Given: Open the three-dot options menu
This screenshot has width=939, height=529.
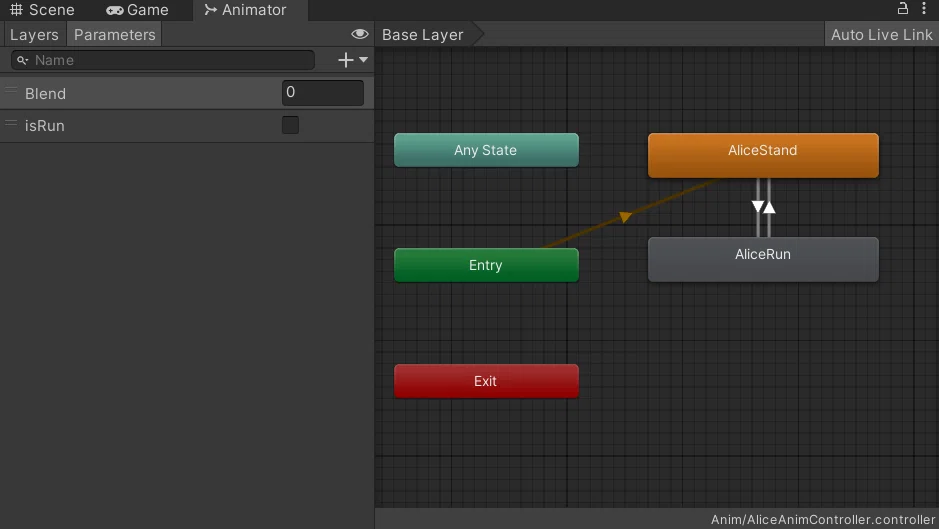Looking at the screenshot, I should (924, 8).
